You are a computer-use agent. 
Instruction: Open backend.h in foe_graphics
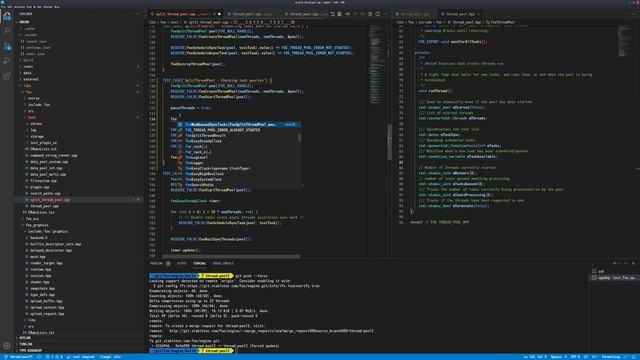click(x=39, y=238)
